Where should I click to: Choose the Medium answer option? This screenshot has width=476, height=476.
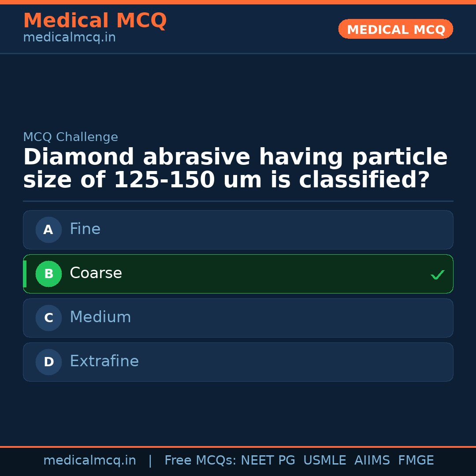[238, 318]
